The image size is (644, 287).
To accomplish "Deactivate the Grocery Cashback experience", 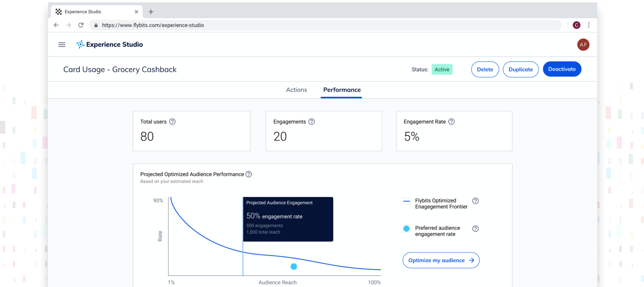I will click(562, 69).
